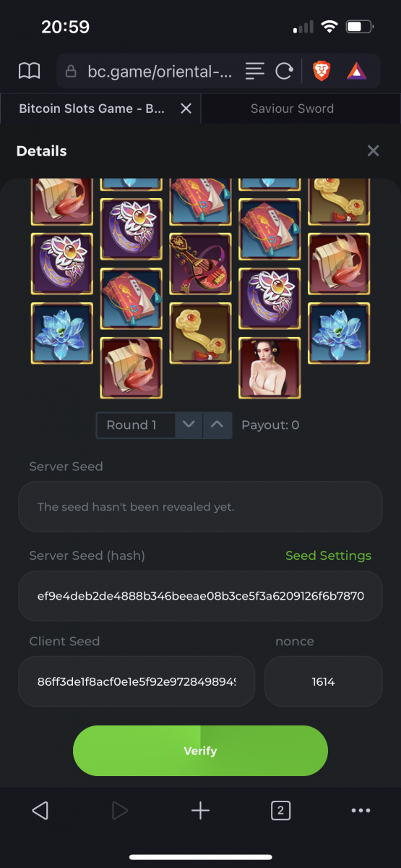Select the Bitcoin Slots Game tab
The image size is (401, 868).
(92, 109)
